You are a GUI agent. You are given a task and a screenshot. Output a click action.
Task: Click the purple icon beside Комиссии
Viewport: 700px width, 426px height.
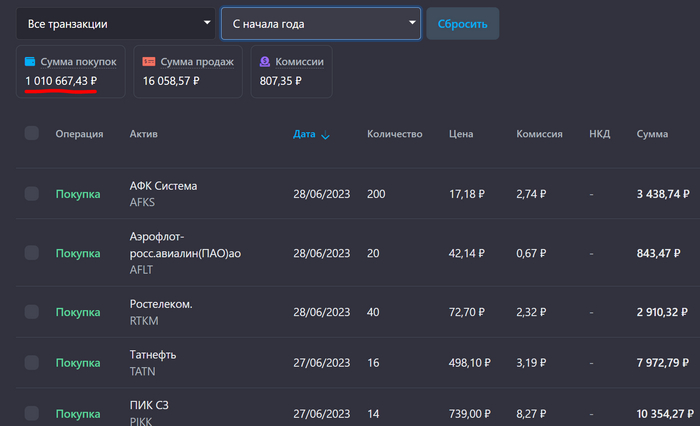[266, 62]
